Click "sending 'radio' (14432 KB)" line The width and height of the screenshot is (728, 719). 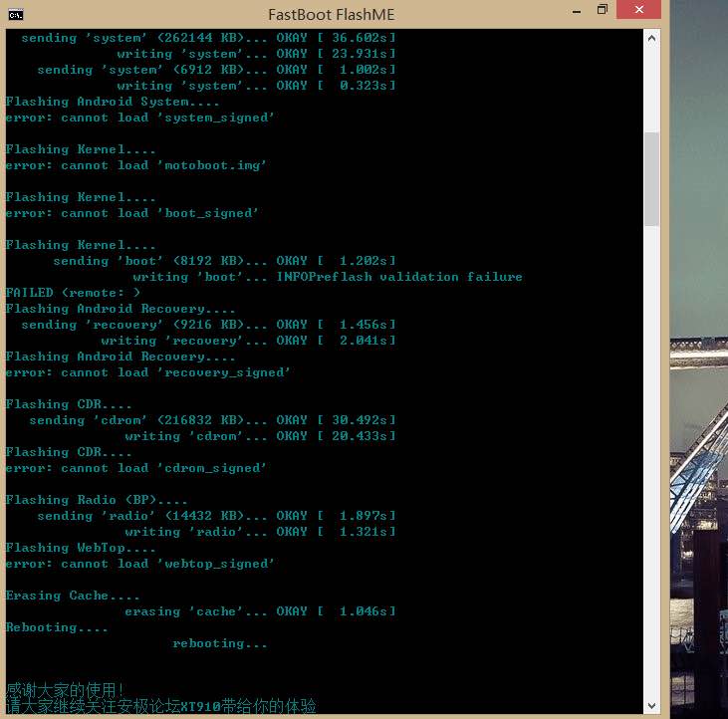point(216,516)
